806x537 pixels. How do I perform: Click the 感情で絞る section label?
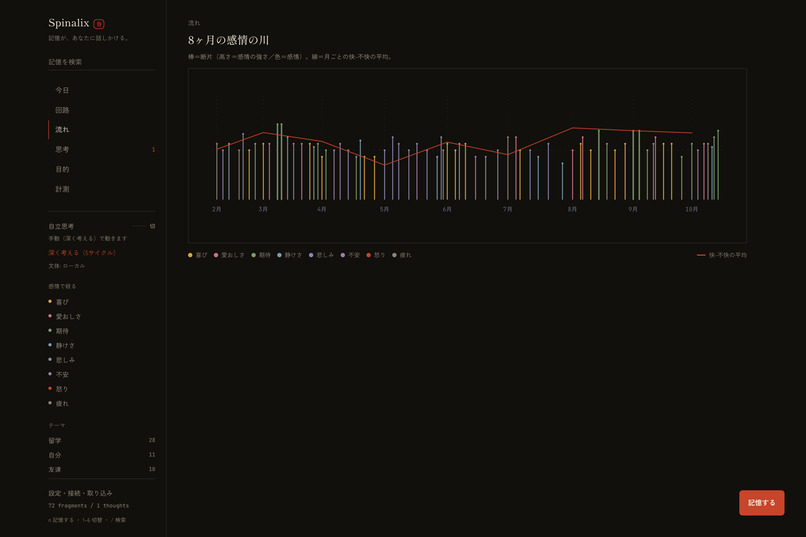pos(62,286)
